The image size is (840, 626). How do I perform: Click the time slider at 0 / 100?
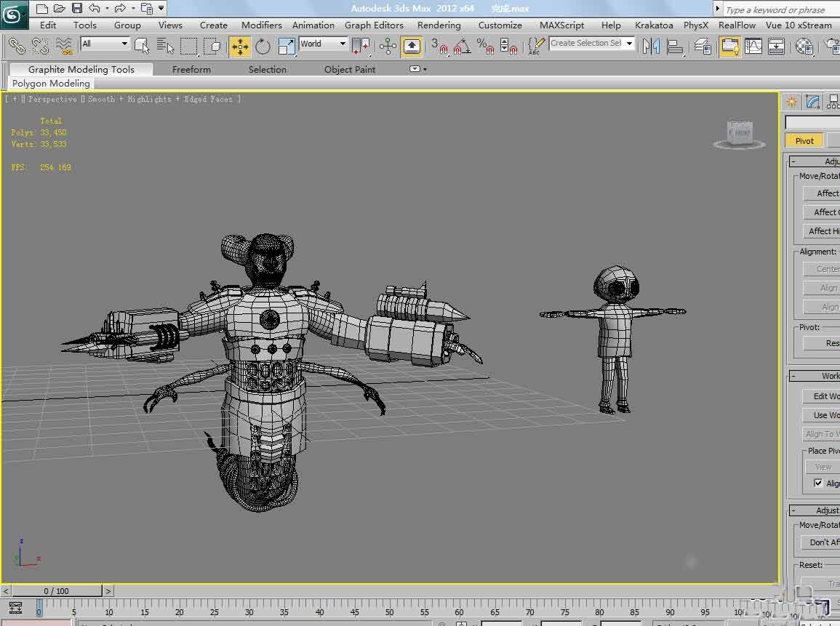click(x=57, y=591)
